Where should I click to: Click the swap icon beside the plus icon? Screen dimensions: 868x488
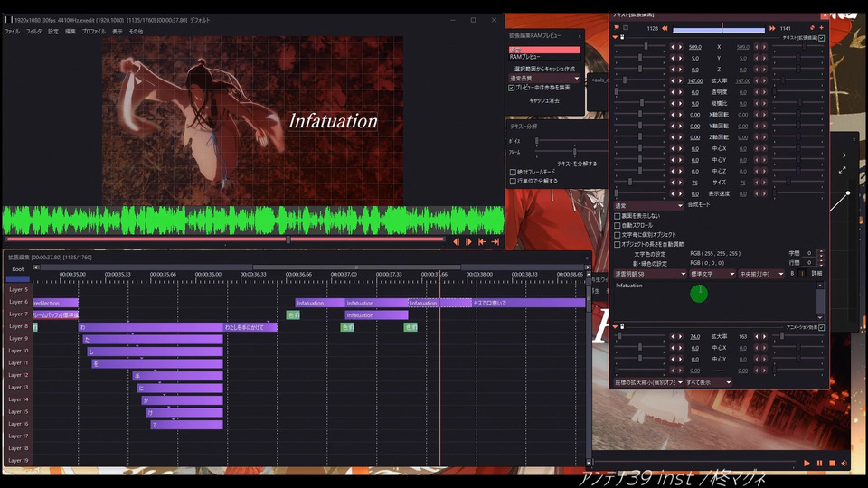[812, 28]
